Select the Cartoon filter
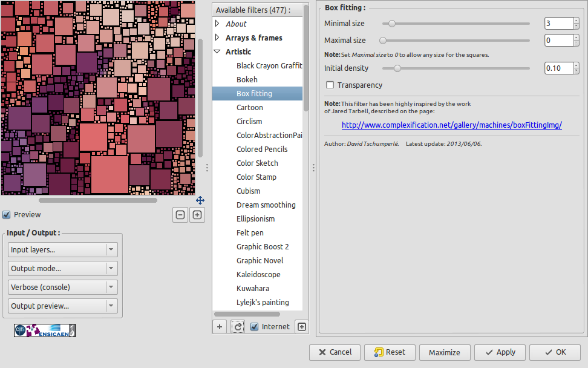 click(x=257, y=107)
